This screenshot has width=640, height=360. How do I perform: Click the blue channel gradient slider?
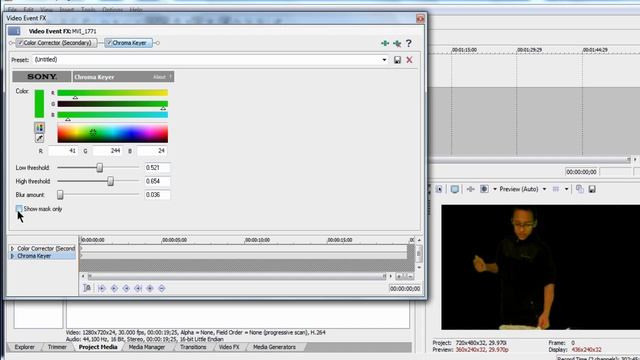click(x=113, y=115)
